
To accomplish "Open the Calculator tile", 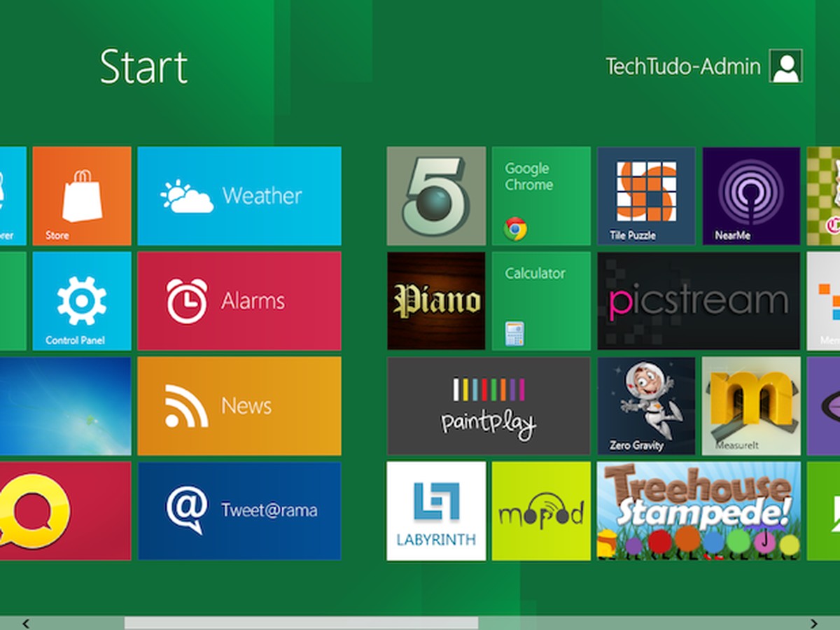I will pos(541,301).
